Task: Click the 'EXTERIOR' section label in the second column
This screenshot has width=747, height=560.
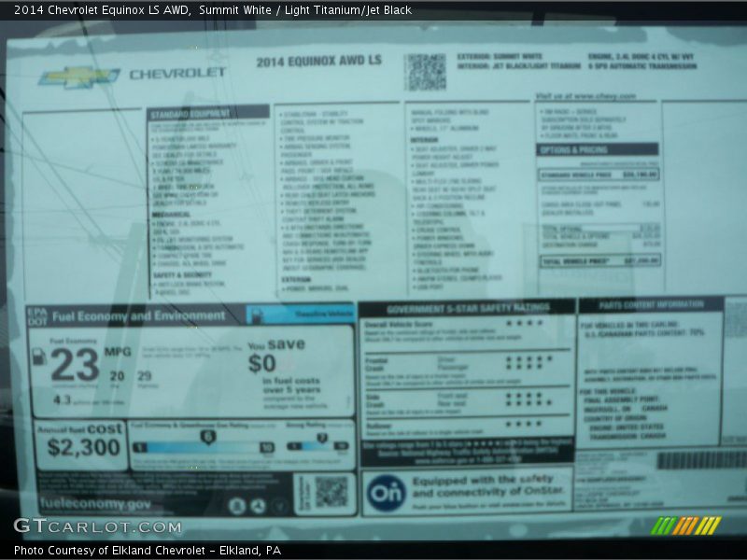Action: [x=296, y=279]
